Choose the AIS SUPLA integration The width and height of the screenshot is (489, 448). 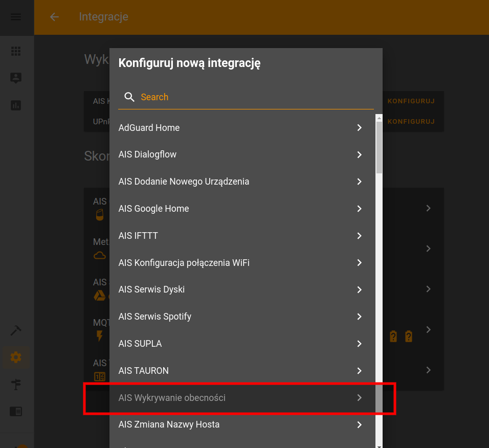click(242, 344)
